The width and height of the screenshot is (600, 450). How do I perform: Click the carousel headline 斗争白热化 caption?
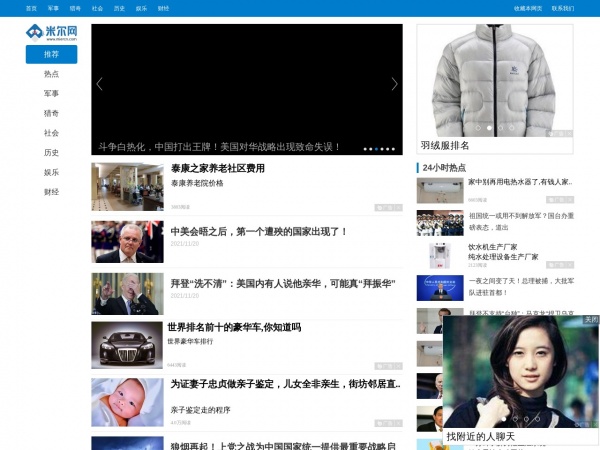(x=220, y=146)
